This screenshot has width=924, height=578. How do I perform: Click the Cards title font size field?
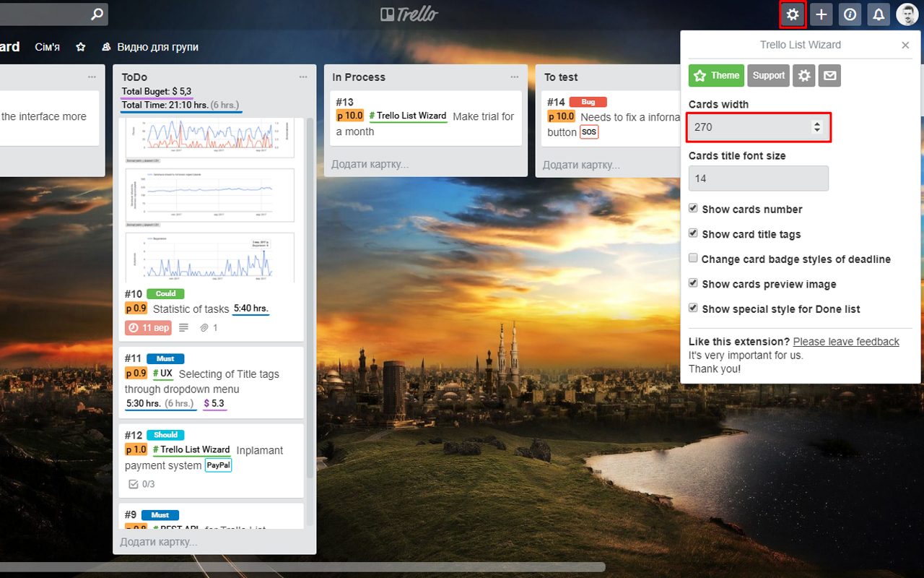[x=758, y=178]
